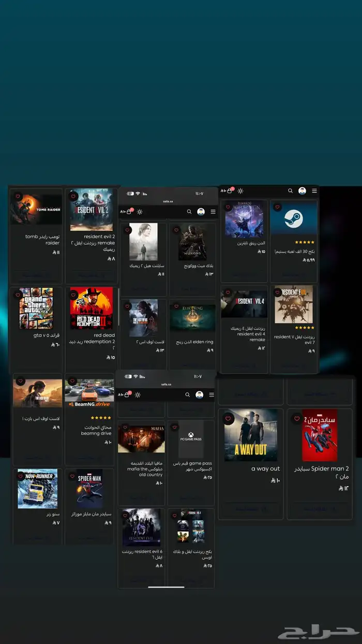The image size is (362, 644).
Task: Open hamburger menu in header above PC Game Pass card
Action: (212, 394)
